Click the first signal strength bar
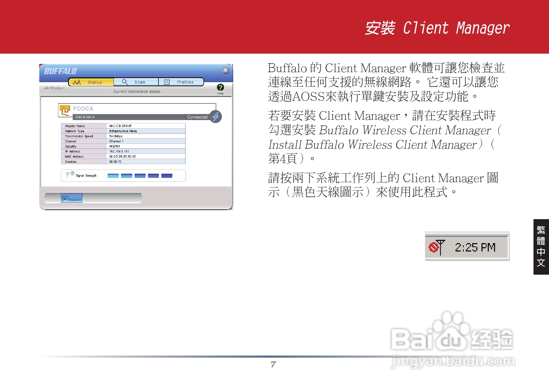The height and width of the screenshot is (392, 549). click(113, 176)
